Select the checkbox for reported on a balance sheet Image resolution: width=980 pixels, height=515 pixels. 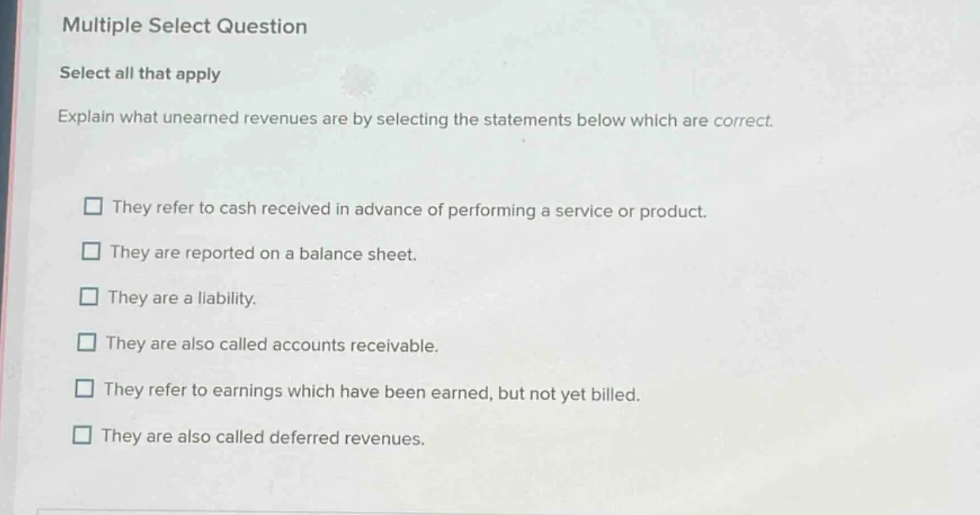pos(93,252)
